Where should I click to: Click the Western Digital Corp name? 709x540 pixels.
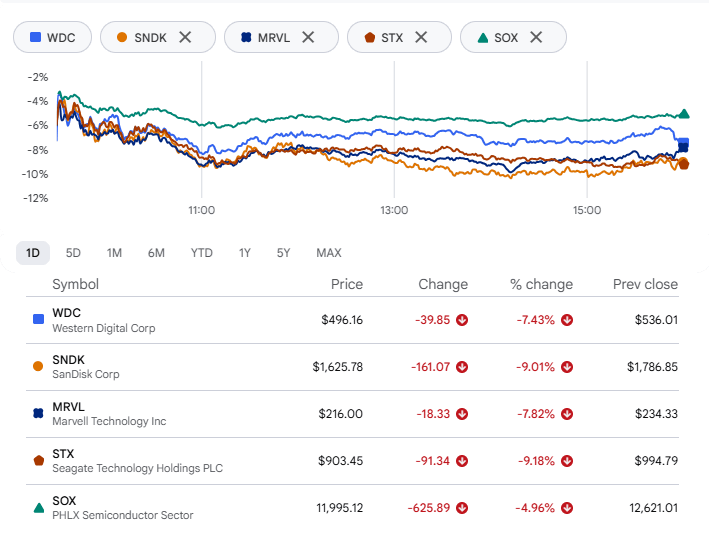point(104,328)
